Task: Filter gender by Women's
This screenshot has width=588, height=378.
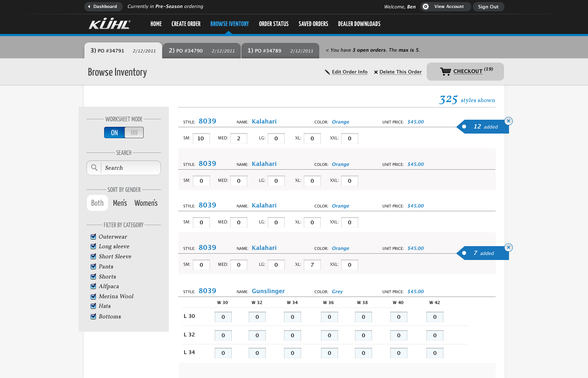Action: (146, 203)
